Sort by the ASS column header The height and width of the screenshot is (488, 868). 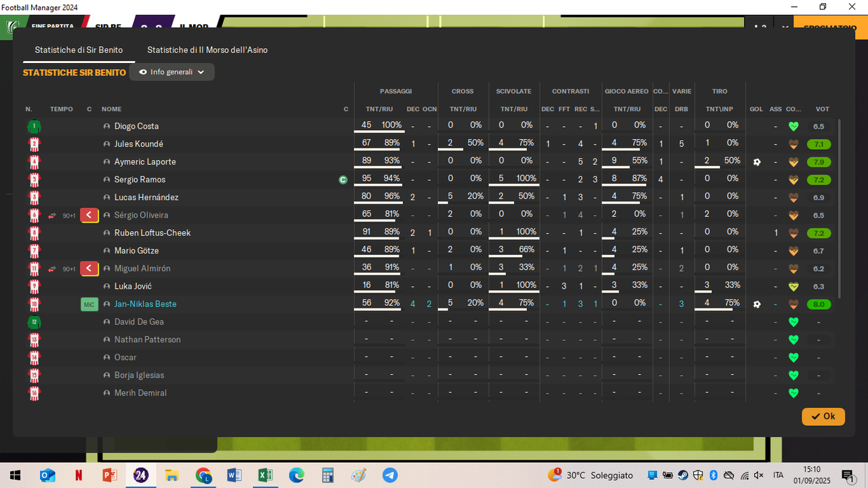pyautogui.click(x=775, y=109)
